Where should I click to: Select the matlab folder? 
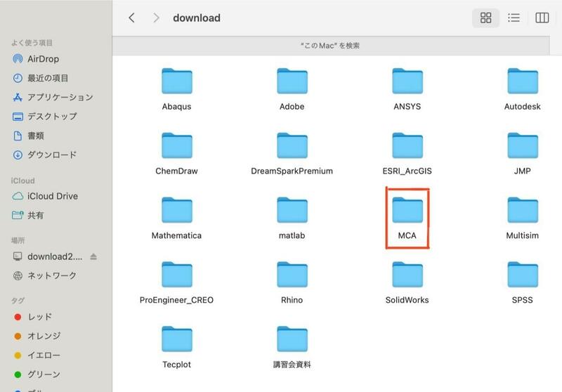pos(292,218)
